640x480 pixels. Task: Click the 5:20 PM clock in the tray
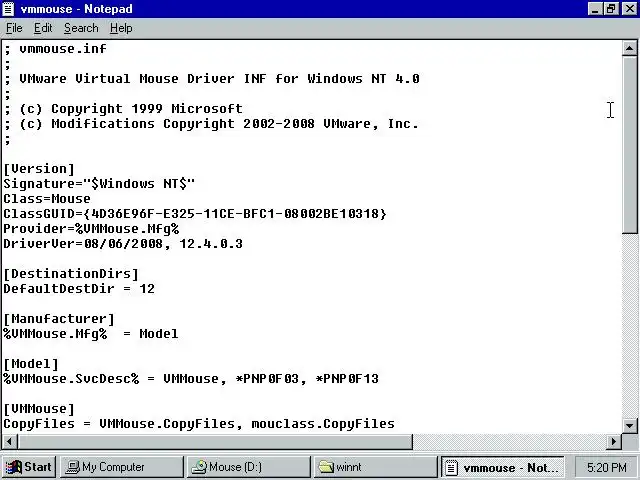606,467
